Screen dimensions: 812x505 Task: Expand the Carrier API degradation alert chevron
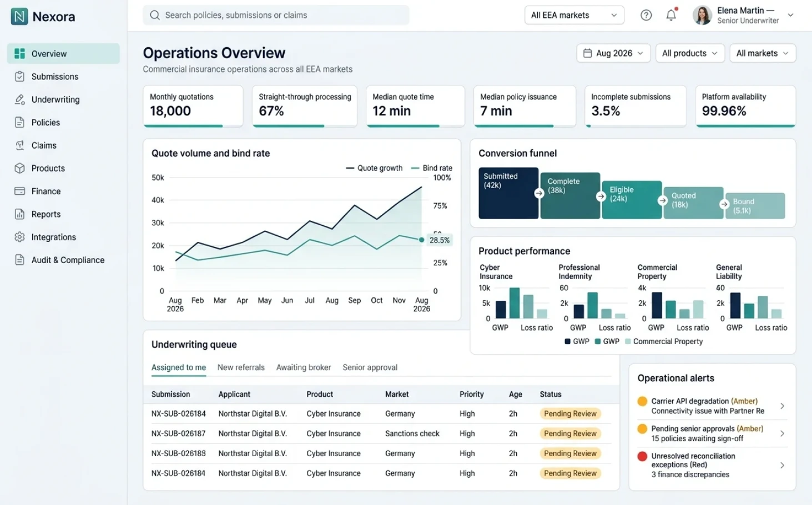coord(782,406)
